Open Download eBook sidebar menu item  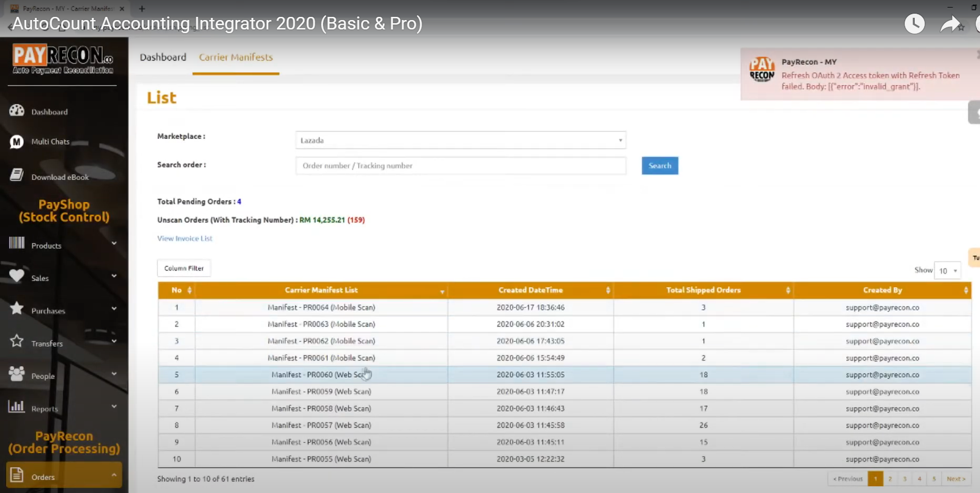click(x=60, y=177)
